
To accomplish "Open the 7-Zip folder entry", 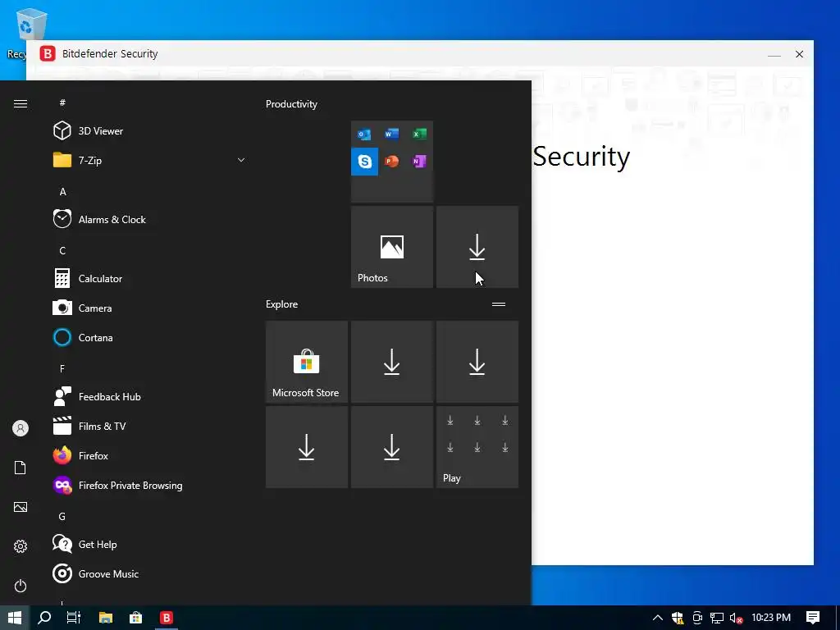I will click(x=148, y=160).
